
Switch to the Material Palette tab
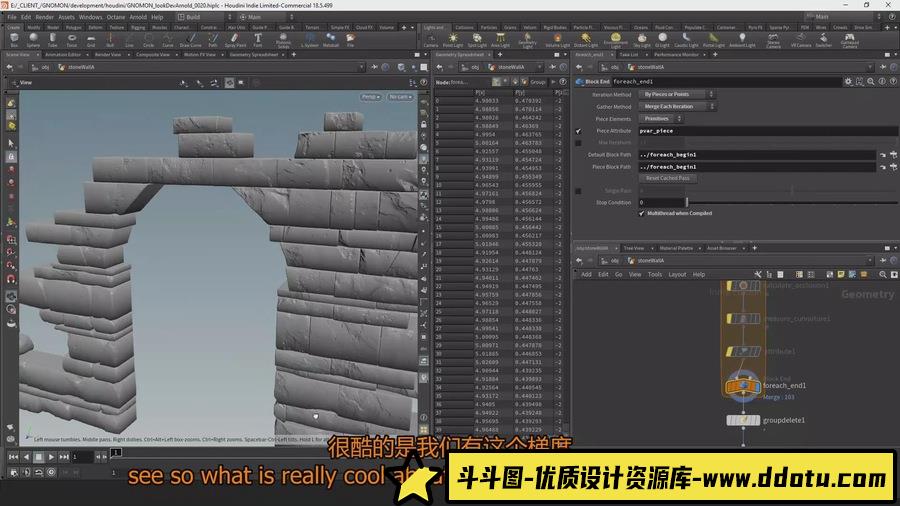point(676,248)
